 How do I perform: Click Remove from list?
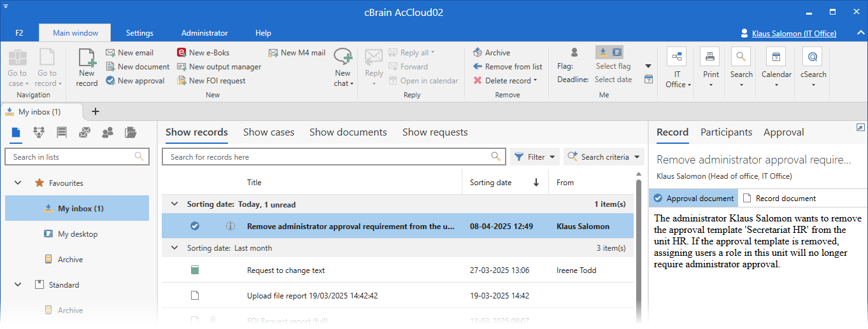507,67
